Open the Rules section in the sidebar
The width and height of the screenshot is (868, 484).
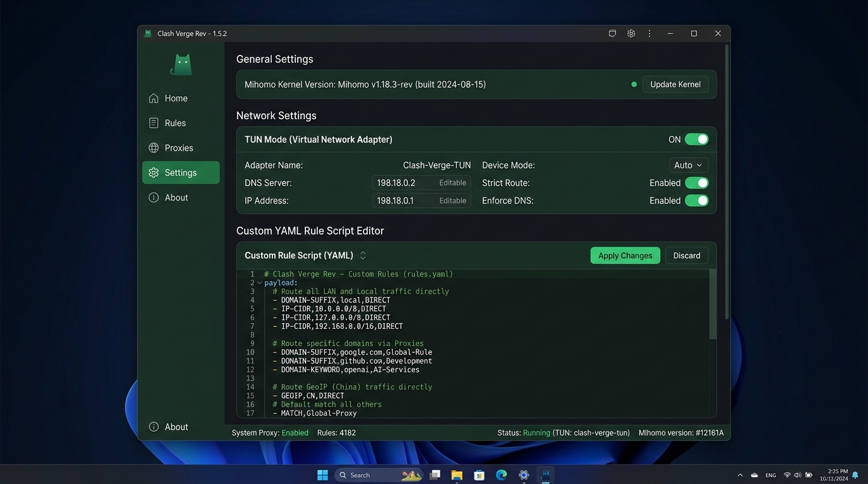click(181, 123)
